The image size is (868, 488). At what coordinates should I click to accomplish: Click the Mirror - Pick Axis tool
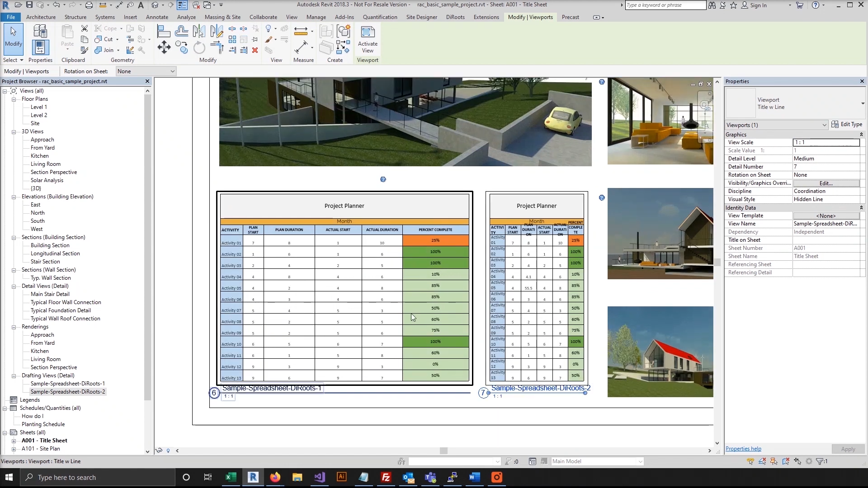[199, 32]
